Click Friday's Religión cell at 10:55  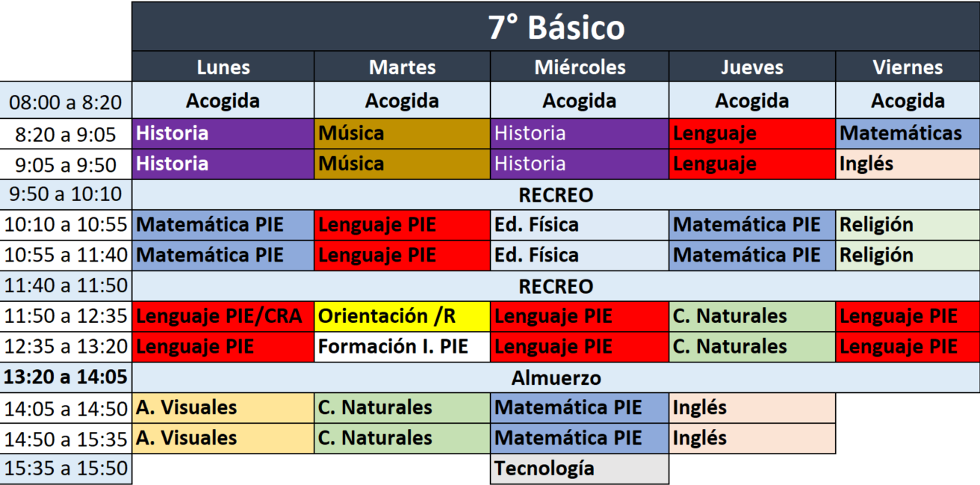(908, 255)
